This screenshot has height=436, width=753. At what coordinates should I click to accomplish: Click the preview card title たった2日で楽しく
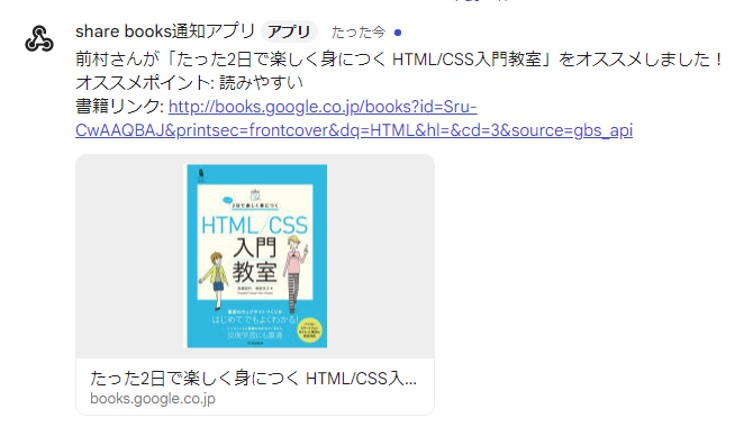point(253,378)
